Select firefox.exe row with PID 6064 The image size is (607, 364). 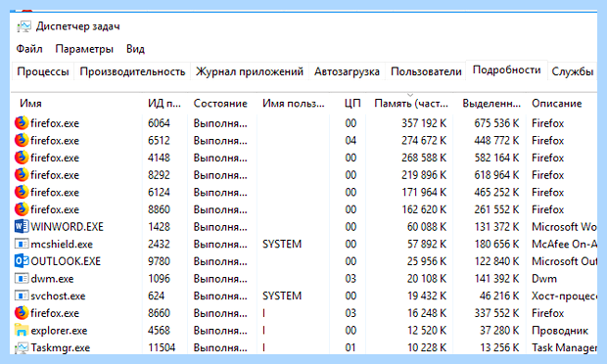pyautogui.click(x=303, y=123)
